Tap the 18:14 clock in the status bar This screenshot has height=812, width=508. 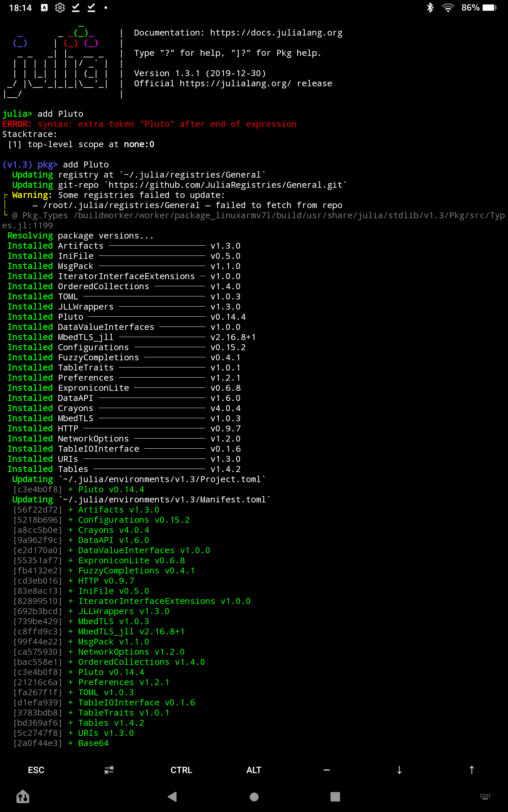(x=20, y=8)
